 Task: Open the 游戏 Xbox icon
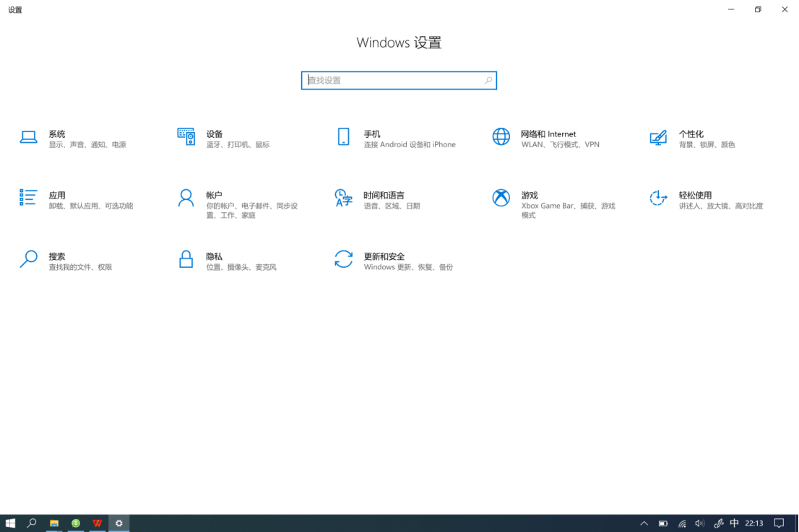pos(501,198)
